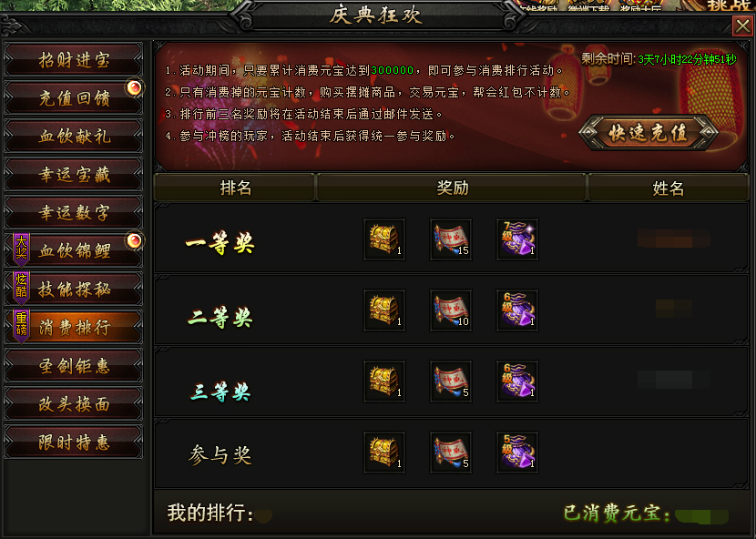Viewport: 756px width, 539px height.
Task: Click the level 7 purple gem bag icon
Action: pyautogui.click(x=517, y=239)
